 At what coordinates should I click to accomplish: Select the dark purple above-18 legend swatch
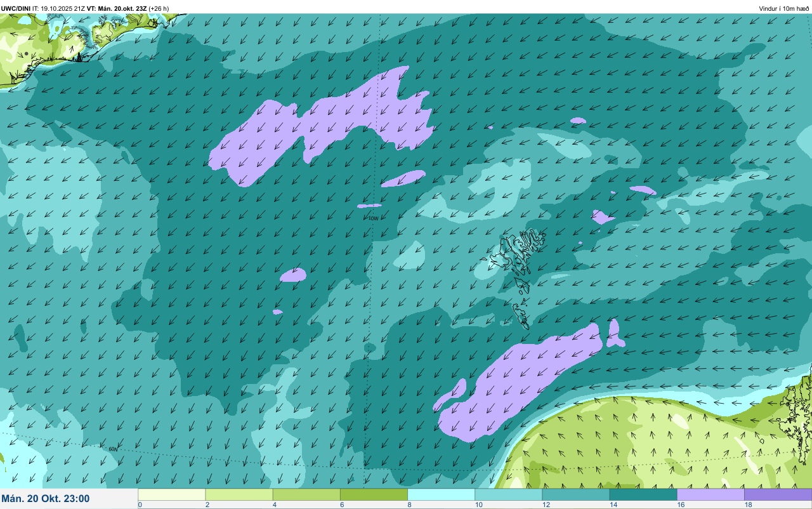tap(778, 494)
